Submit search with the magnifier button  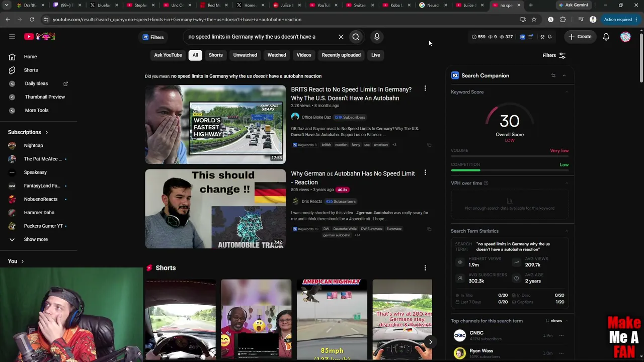pyautogui.click(x=356, y=37)
